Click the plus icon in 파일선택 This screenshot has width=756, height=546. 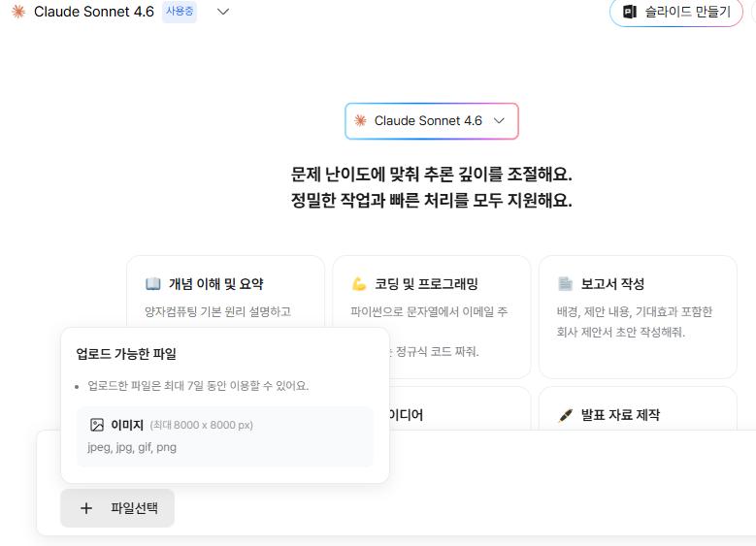coord(86,508)
